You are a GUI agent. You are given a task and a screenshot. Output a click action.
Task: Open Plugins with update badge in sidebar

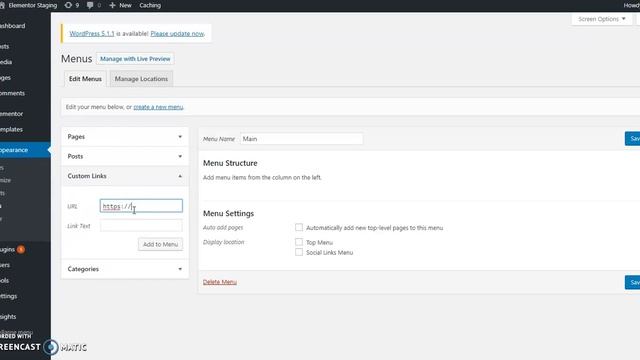tap(13, 249)
